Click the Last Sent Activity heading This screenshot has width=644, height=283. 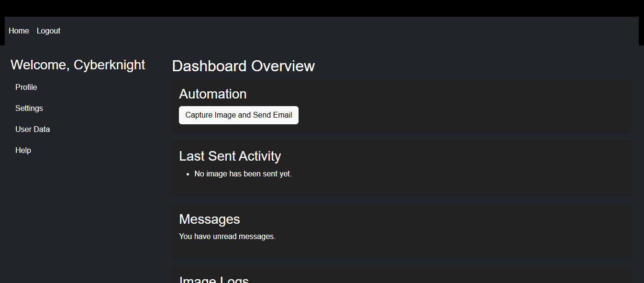tap(230, 156)
